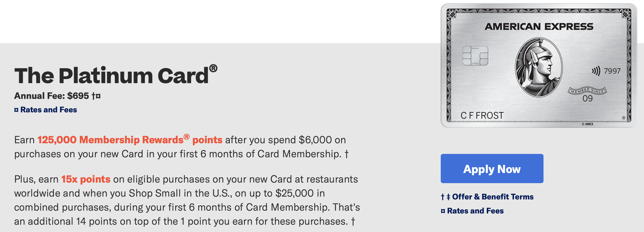Click the dagger symbol after 'Card Membership.'
The height and width of the screenshot is (232, 644).
pyautogui.click(x=346, y=154)
